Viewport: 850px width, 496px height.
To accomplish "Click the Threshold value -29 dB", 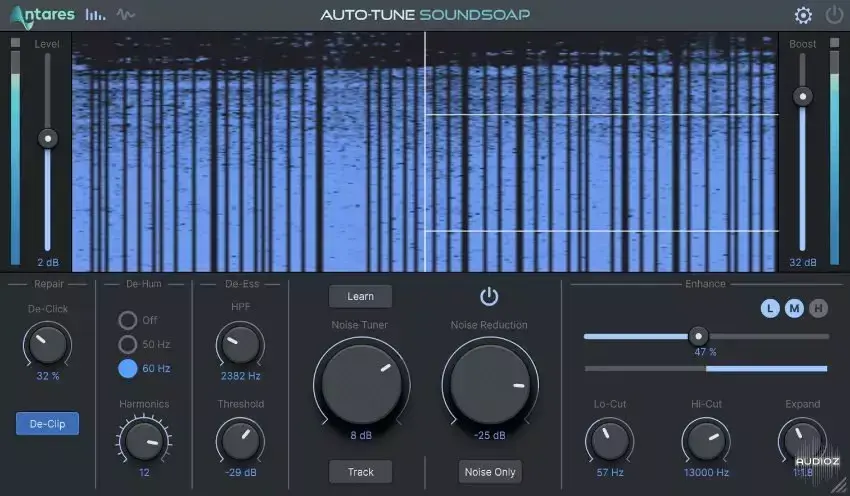I will pos(240,472).
